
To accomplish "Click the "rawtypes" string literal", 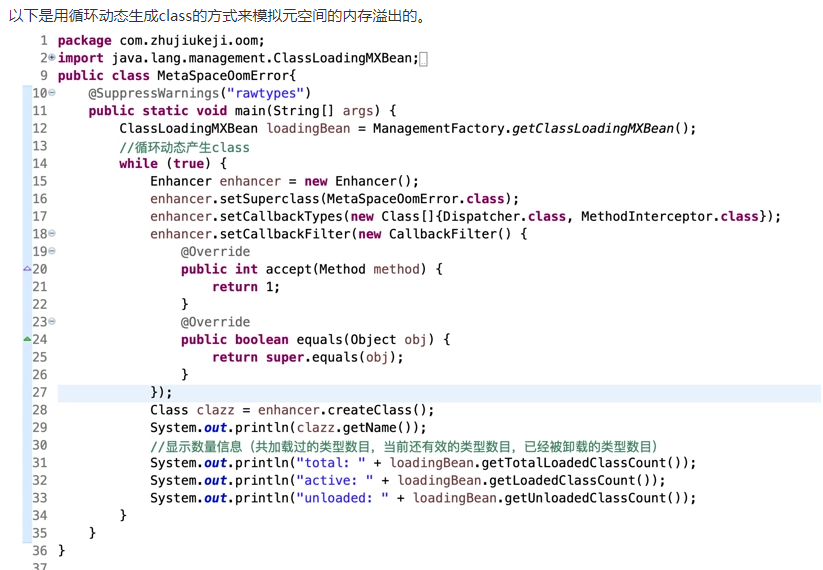I will (265, 93).
